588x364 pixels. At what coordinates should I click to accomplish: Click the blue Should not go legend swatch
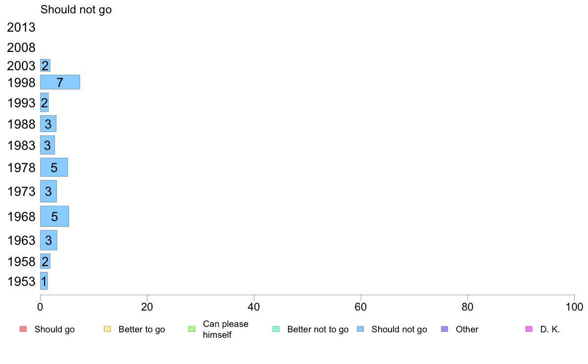coord(360,329)
